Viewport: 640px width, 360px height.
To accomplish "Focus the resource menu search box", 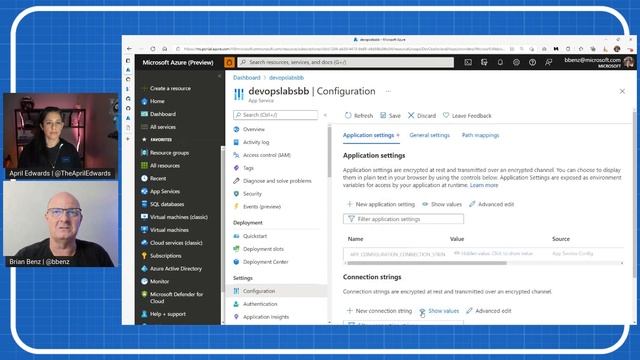I will click(x=275, y=115).
